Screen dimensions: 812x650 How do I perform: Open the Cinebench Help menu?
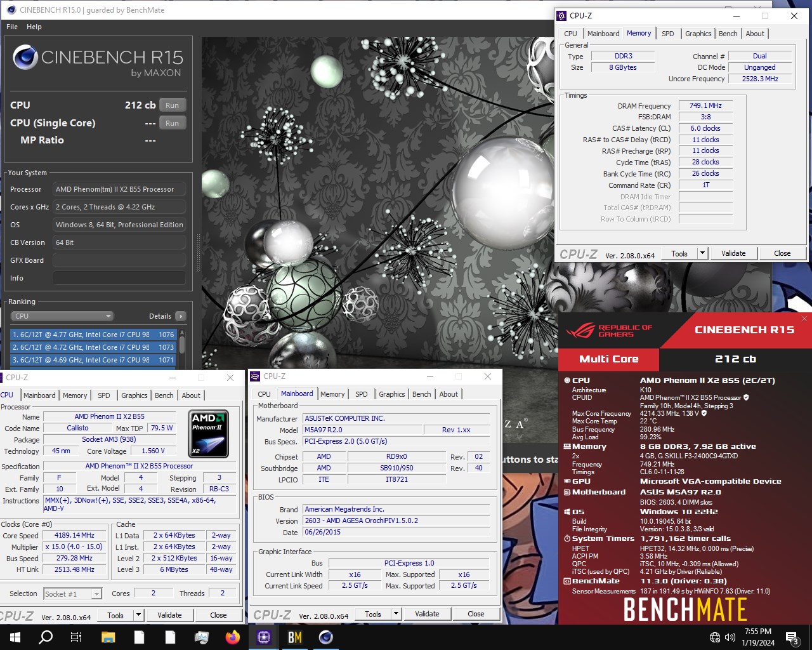(34, 27)
